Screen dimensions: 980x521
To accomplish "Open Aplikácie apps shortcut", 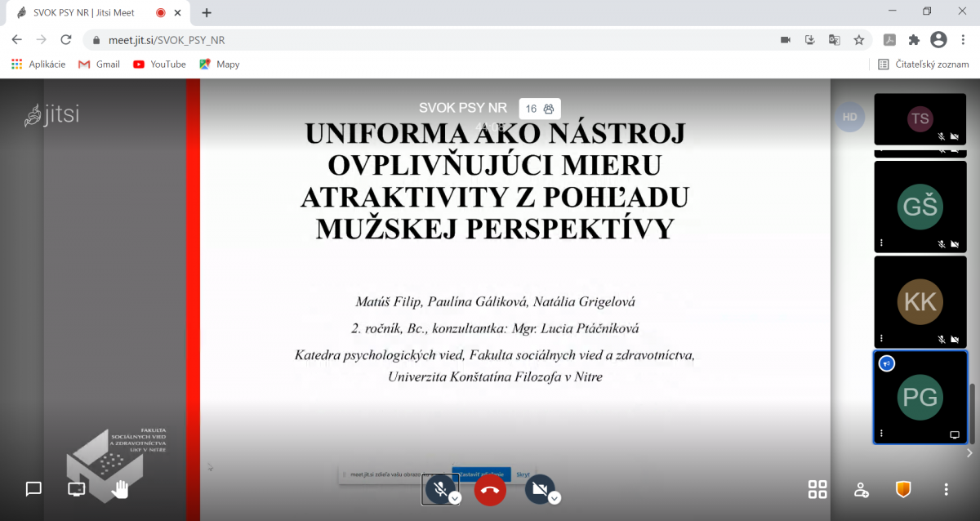I will coord(38,64).
